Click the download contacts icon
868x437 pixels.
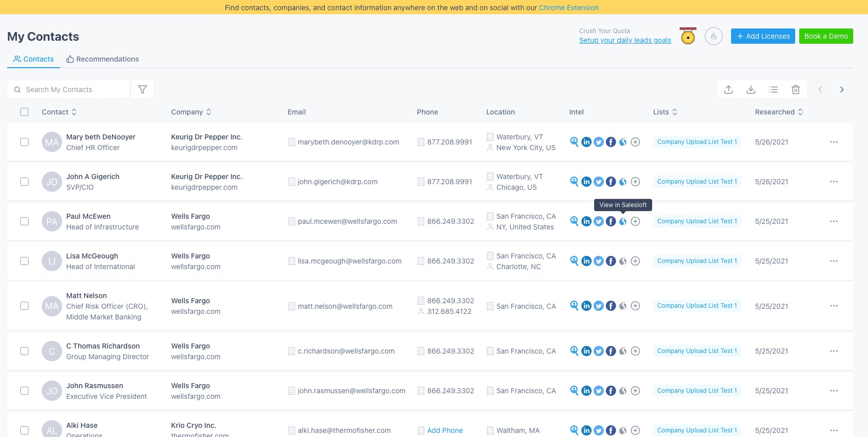[x=751, y=90]
